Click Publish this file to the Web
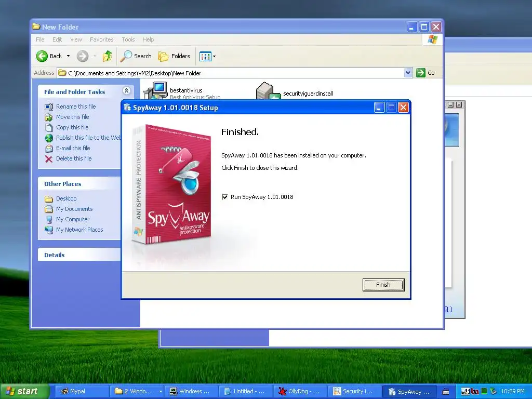532x399 pixels. tap(88, 138)
